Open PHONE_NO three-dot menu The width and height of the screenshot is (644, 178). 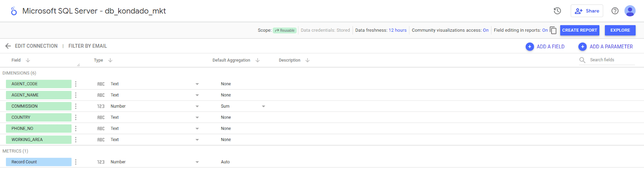[x=76, y=129]
